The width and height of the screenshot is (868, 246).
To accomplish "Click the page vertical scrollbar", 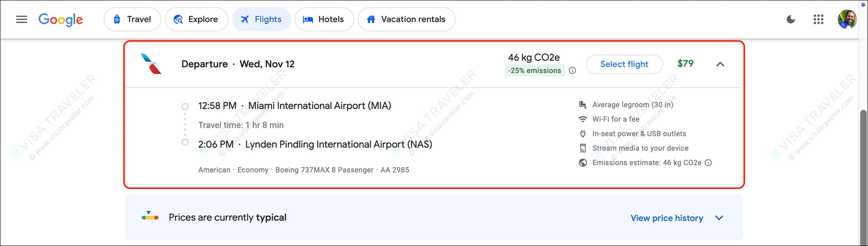I will (863, 174).
